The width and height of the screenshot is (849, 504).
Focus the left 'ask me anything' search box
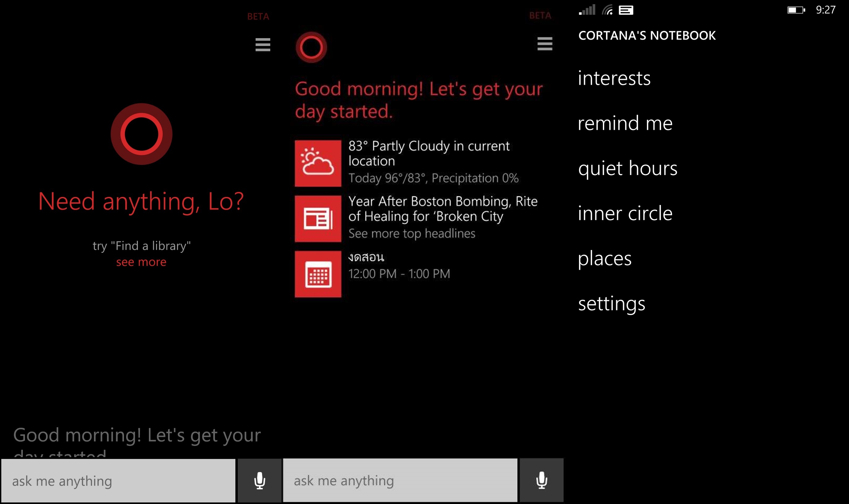click(x=118, y=481)
